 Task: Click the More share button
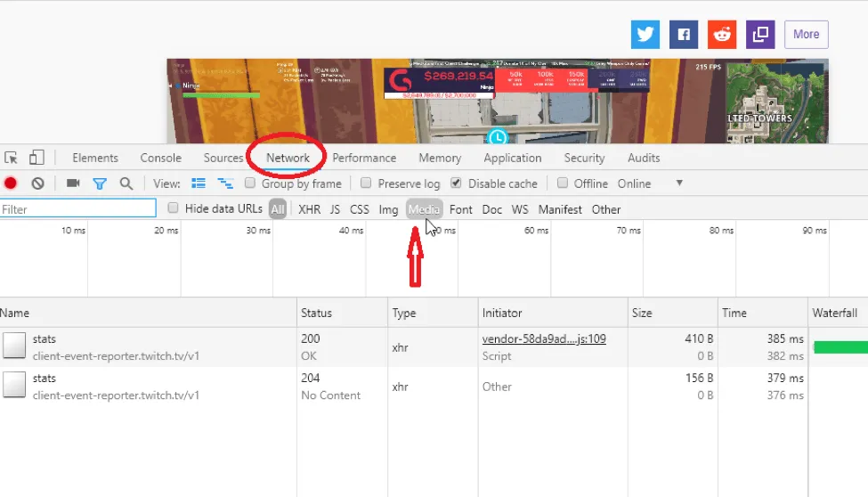click(806, 35)
